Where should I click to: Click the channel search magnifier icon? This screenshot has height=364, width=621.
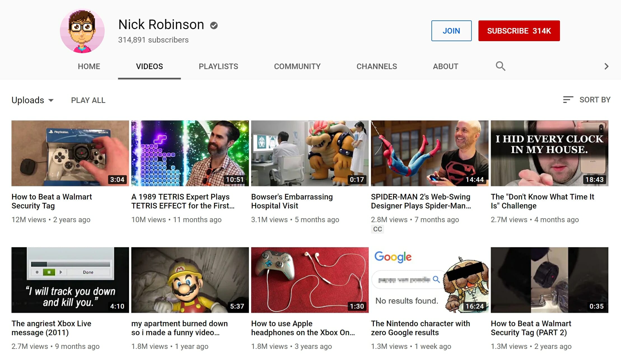click(500, 66)
